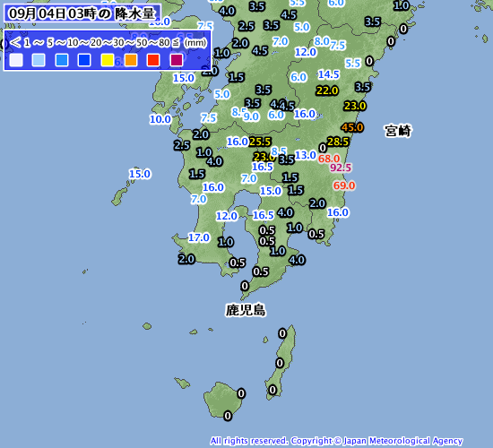The image size is (493, 448).
Task: Click the 22.0 yellow rainfall marker
Action: coord(327,90)
